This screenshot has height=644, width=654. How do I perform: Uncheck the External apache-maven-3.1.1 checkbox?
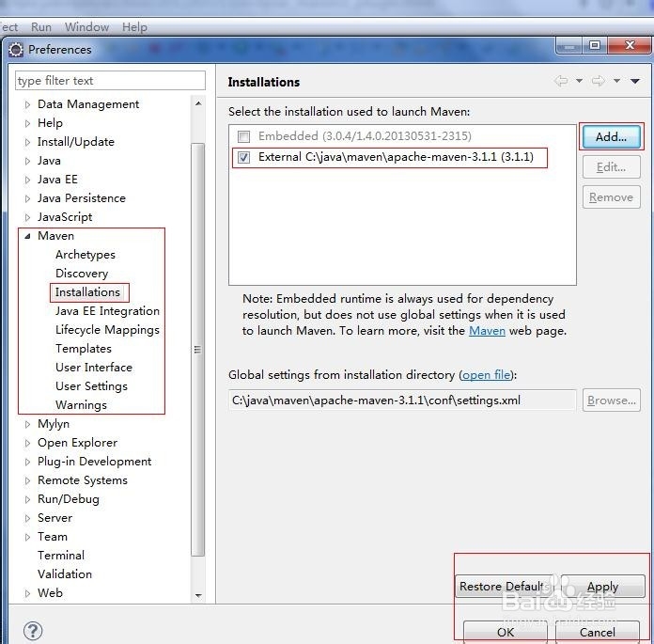243,157
